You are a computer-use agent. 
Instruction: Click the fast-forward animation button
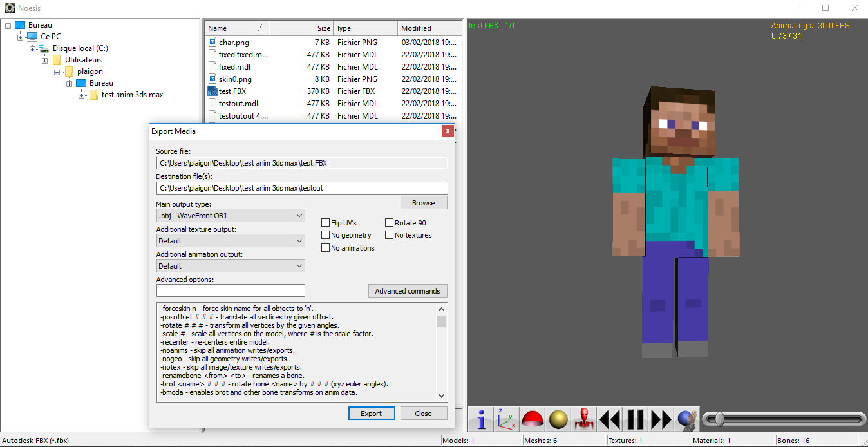coord(661,419)
